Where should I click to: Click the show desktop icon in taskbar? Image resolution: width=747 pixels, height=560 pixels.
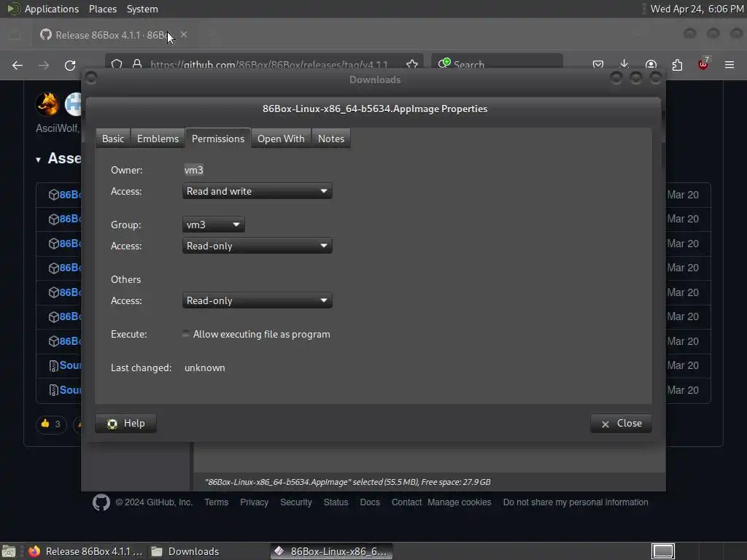pos(9,552)
